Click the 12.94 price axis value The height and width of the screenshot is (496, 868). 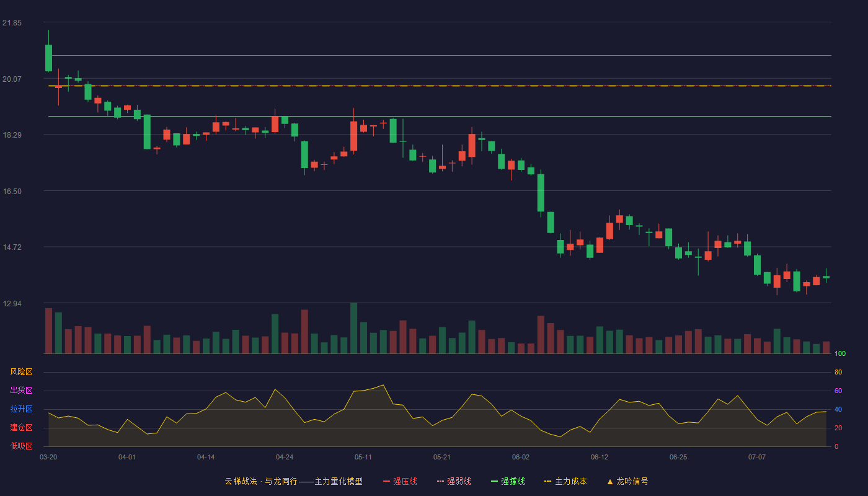point(12,304)
